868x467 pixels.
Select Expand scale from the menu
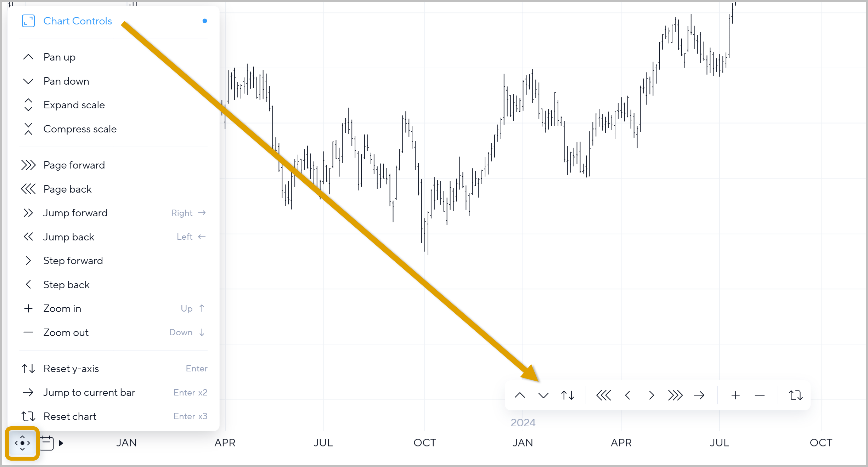[74, 105]
